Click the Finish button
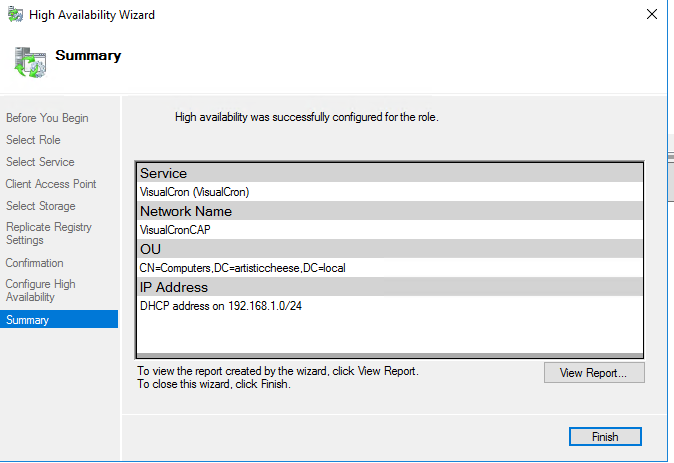674x463 pixels. [x=604, y=437]
